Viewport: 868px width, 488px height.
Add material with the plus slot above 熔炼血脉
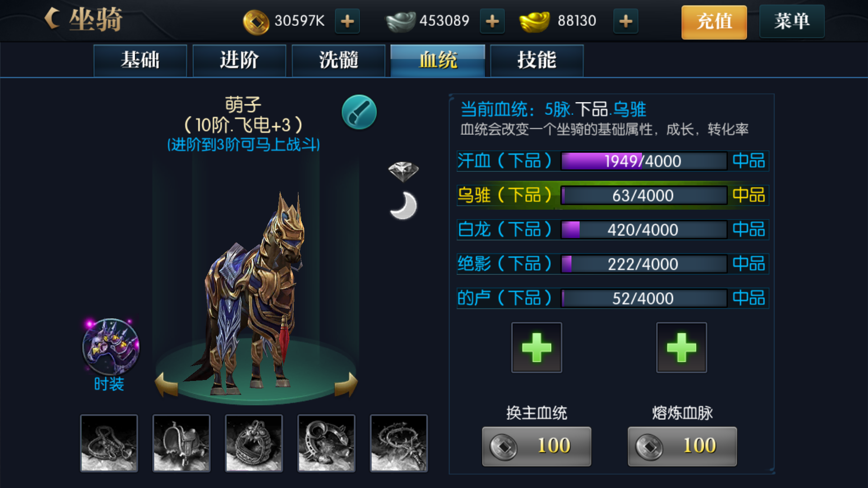(681, 347)
